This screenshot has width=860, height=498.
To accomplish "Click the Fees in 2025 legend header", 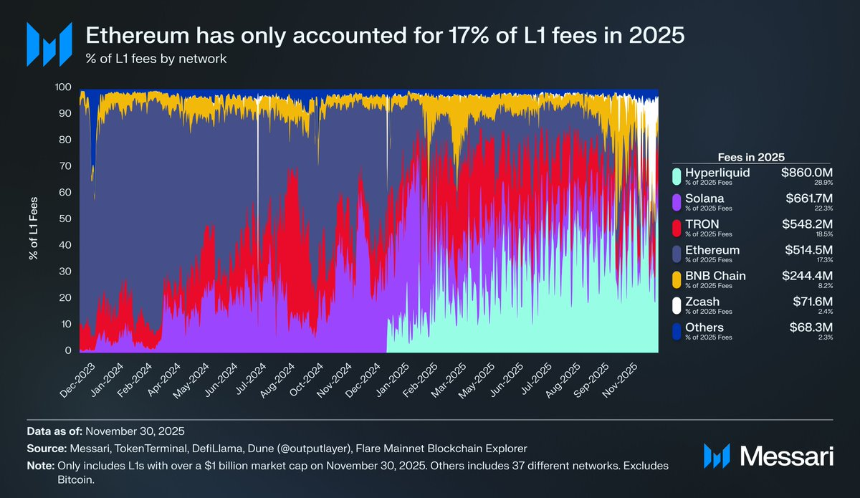I will coord(751,157).
